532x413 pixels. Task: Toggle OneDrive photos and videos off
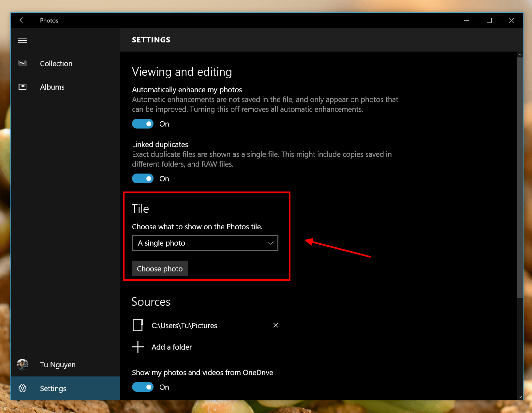tap(143, 387)
